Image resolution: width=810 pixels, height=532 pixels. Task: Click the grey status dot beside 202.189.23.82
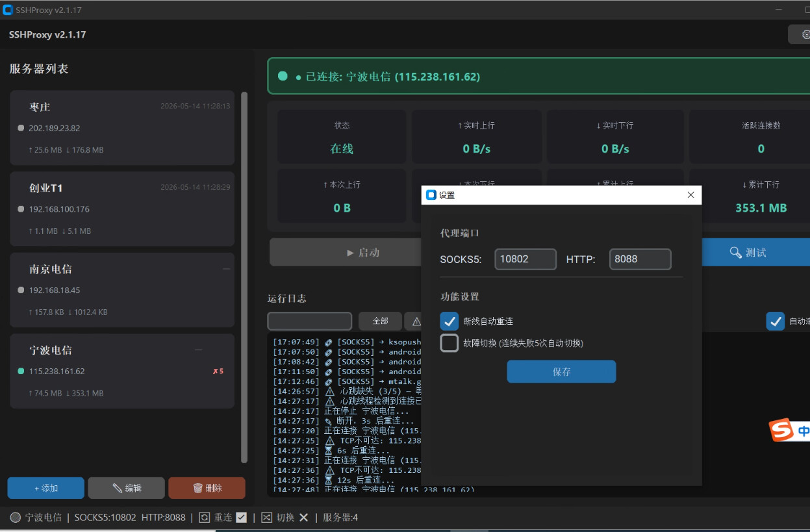21,128
